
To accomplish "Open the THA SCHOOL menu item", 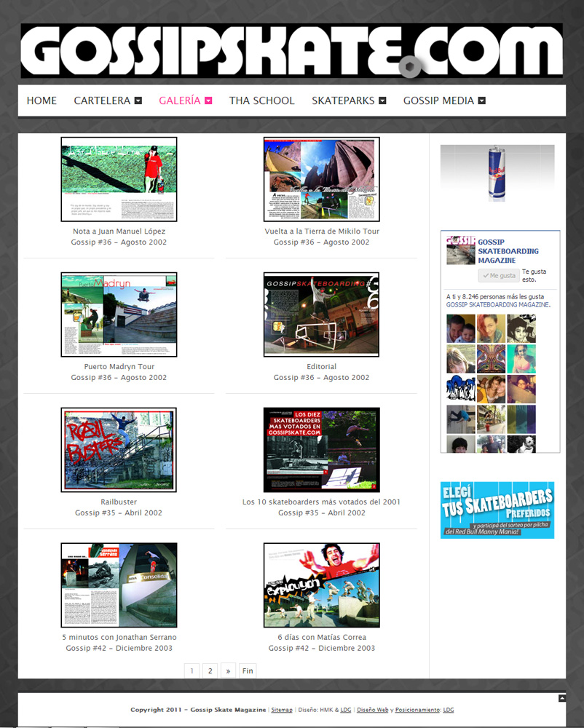I will [261, 101].
